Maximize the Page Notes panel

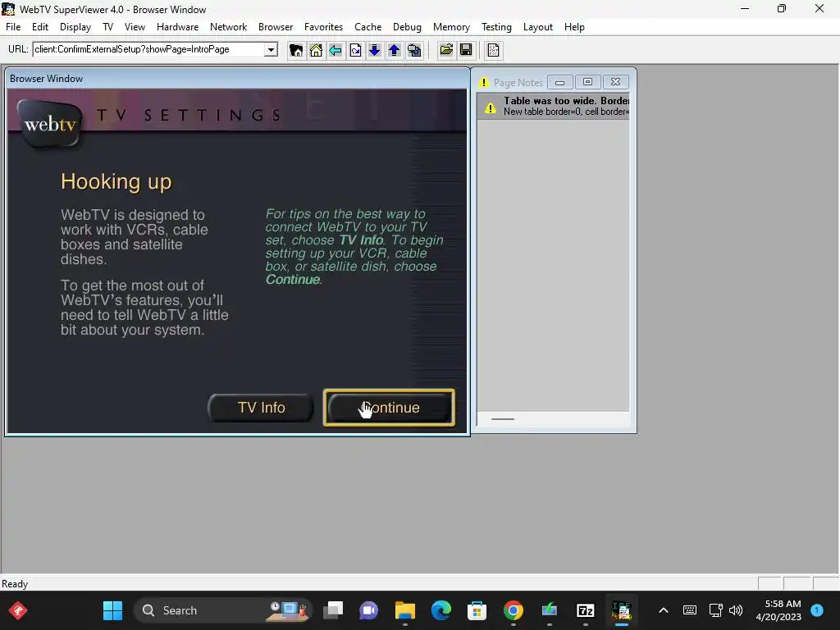[x=587, y=82]
